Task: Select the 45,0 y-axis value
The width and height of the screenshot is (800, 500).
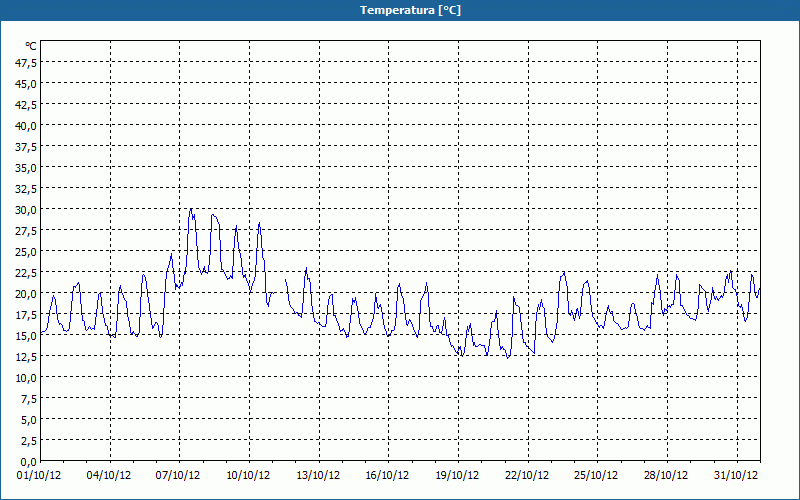Action: point(27,84)
